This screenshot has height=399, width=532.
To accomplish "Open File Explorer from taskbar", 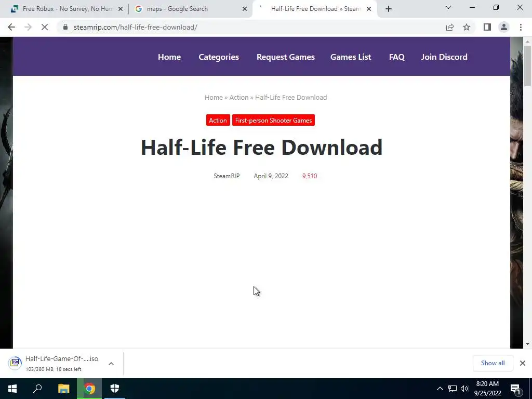I will tap(63, 389).
